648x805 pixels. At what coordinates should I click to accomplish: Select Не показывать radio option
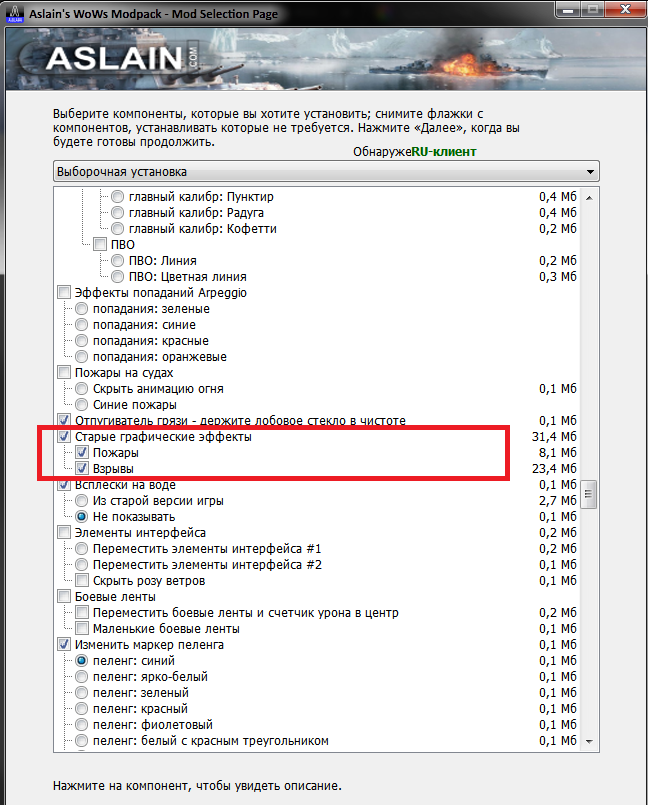82,516
